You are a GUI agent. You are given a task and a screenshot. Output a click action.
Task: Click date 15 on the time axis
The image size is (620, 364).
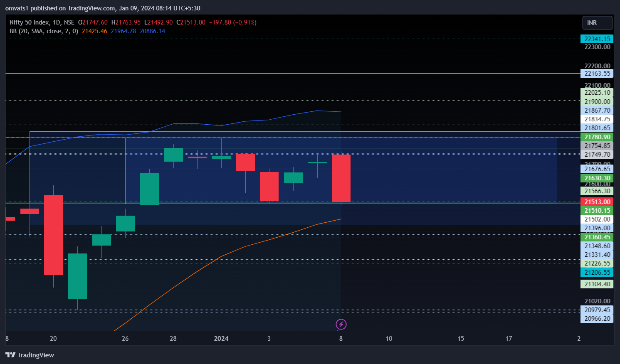click(x=461, y=339)
